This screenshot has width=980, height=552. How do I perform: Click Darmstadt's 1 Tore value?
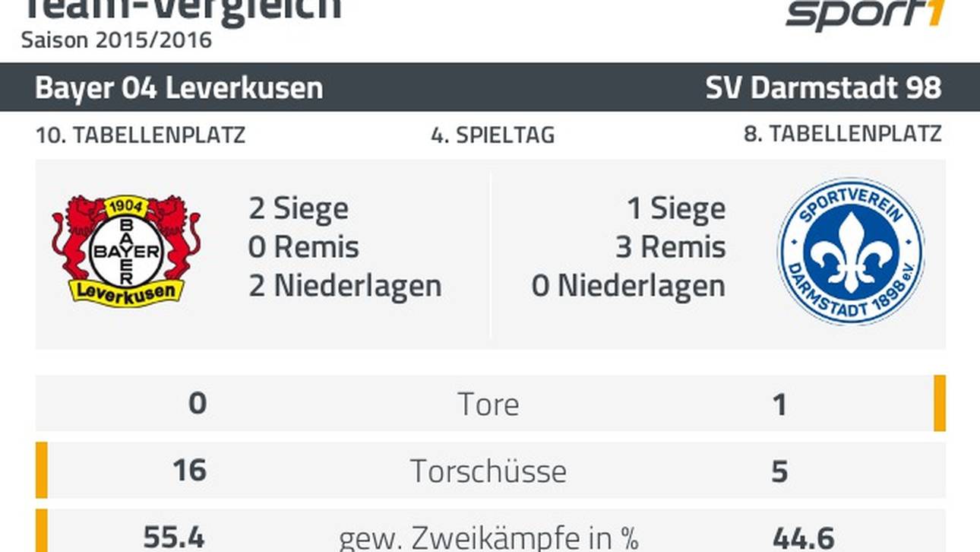point(779,404)
